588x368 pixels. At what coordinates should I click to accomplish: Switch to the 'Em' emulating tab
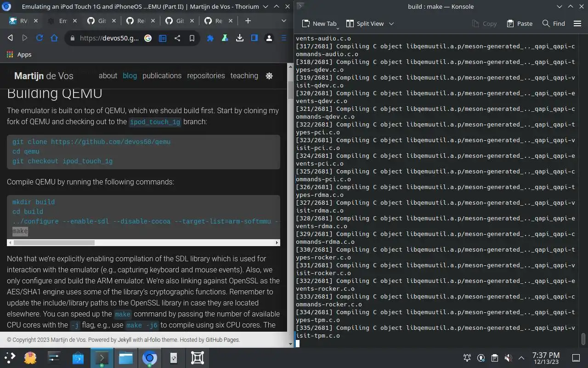pos(58,21)
